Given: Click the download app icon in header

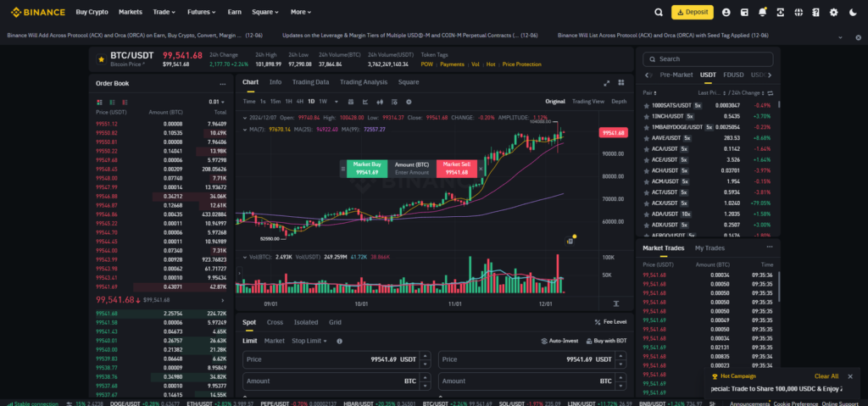Looking at the screenshot, I should [781, 12].
